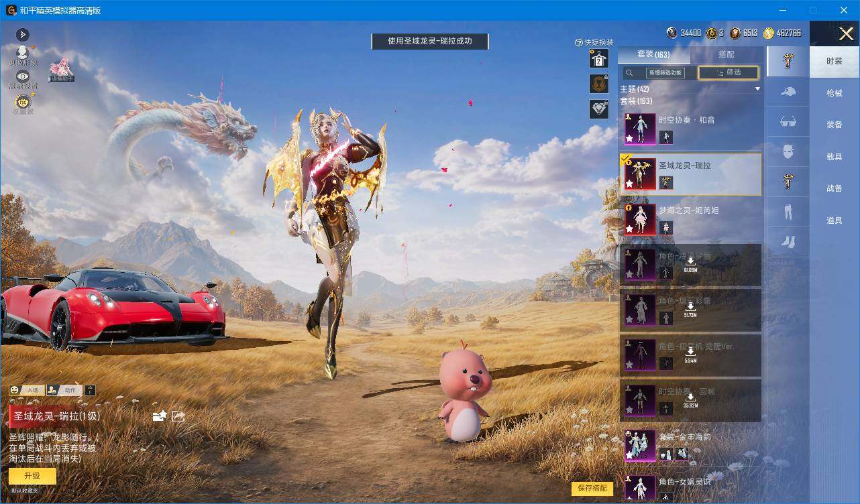Select the cap headwear category icon
860x504 pixels.
click(x=788, y=92)
